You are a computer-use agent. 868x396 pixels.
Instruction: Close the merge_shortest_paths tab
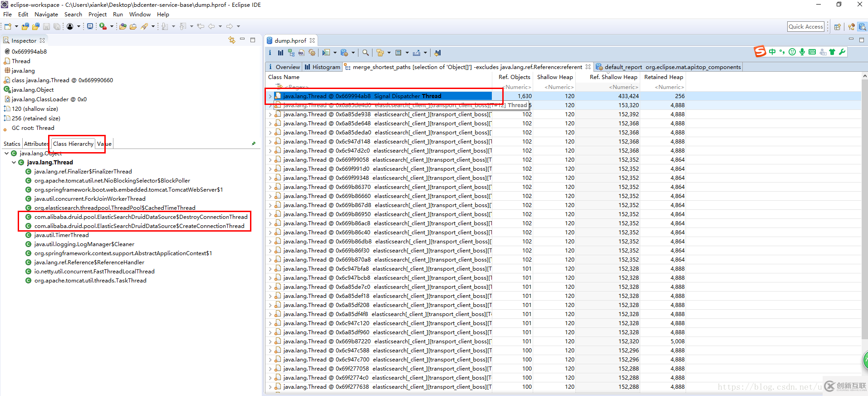[x=588, y=67]
